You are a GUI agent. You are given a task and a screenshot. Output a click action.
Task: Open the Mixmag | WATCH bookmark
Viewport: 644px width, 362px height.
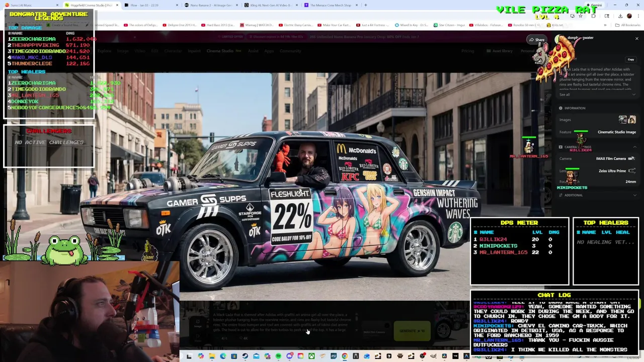(257, 25)
